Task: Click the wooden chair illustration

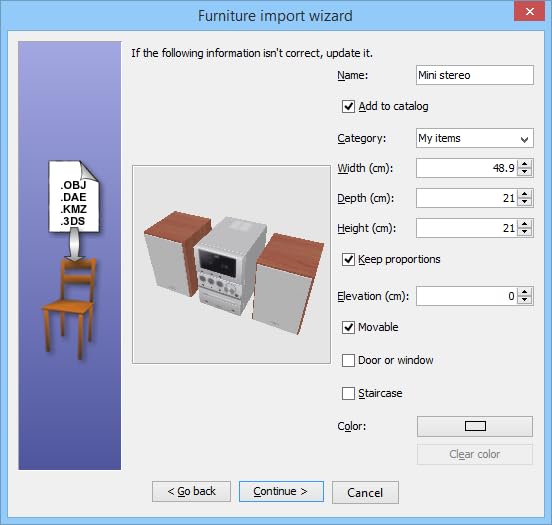Action: [x=69, y=309]
